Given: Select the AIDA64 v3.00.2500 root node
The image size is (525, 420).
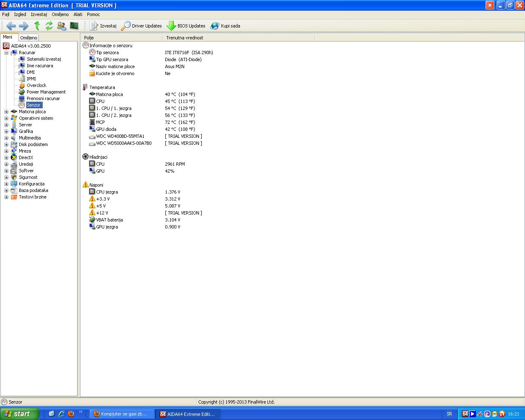Looking at the screenshot, I should tap(31, 46).
